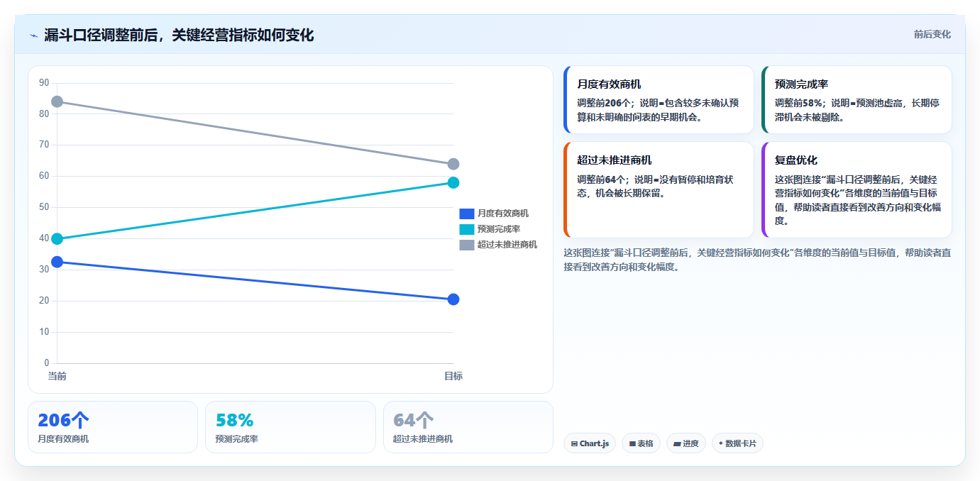The height and width of the screenshot is (481, 980).
Task: Click the gray 超过未推进商机 legend swatch
Action: [467, 245]
